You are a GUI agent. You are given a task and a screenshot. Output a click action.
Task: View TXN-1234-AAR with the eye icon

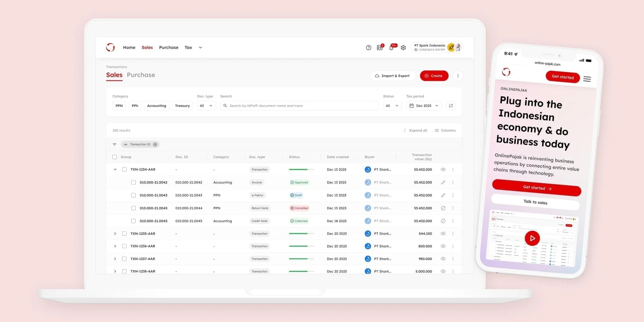pyautogui.click(x=443, y=169)
